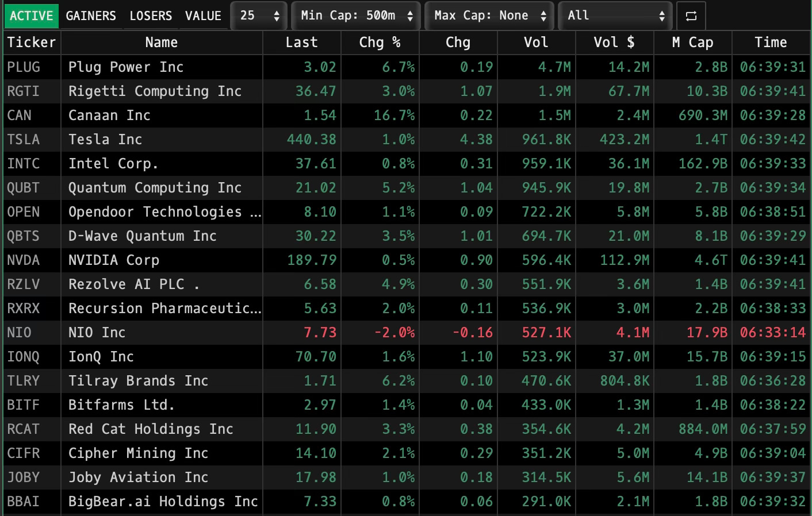Click the name Cipher Mining Inc

139,453
